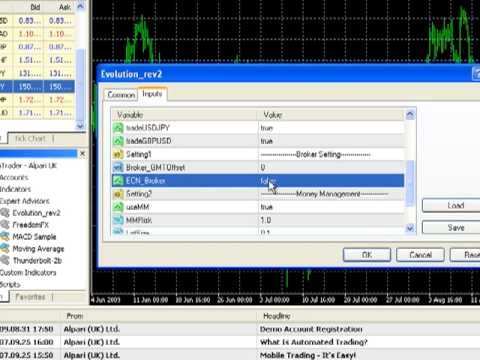The image size is (480, 360).
Task: Click the Thunderbolt-2b expert advisor icon
Action: pos(5,260)
